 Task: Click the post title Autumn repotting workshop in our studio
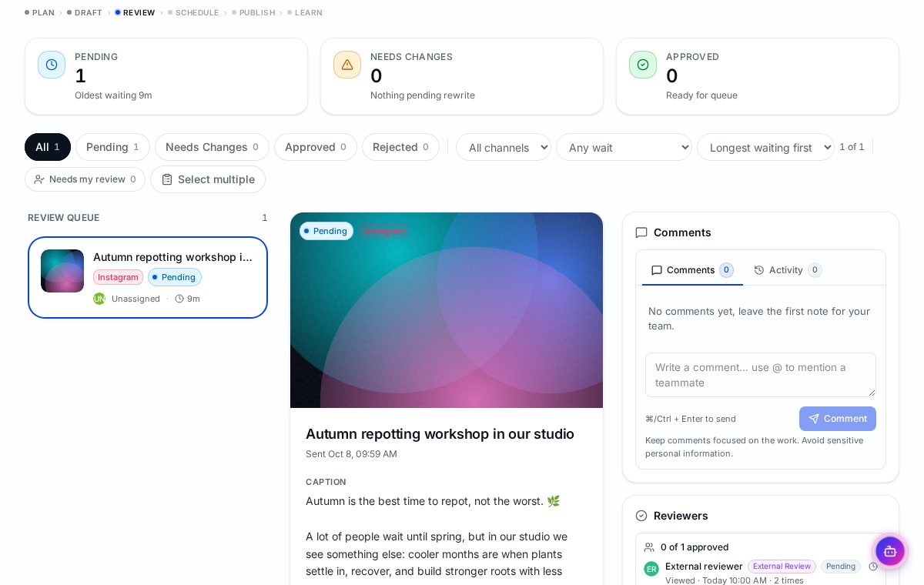click(440, 434)
